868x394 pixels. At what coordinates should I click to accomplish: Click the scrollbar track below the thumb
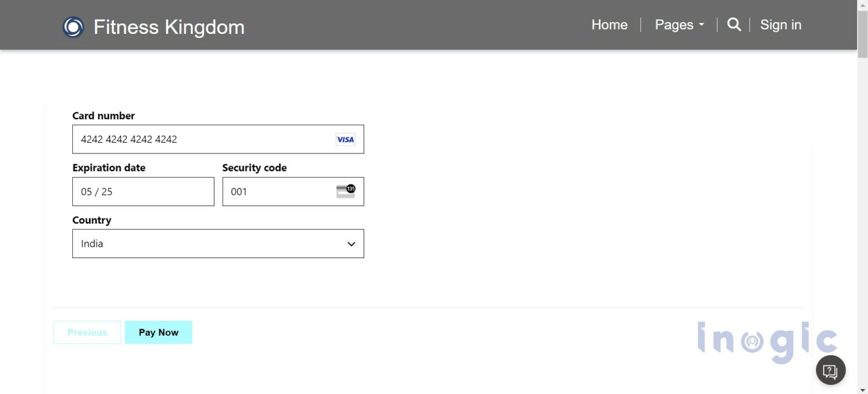[861, 226]
